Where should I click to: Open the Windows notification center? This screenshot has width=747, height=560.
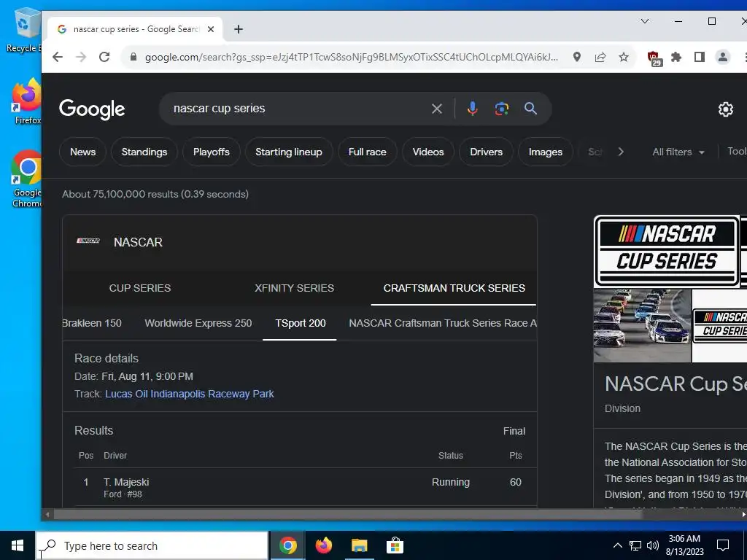(723, 545)
